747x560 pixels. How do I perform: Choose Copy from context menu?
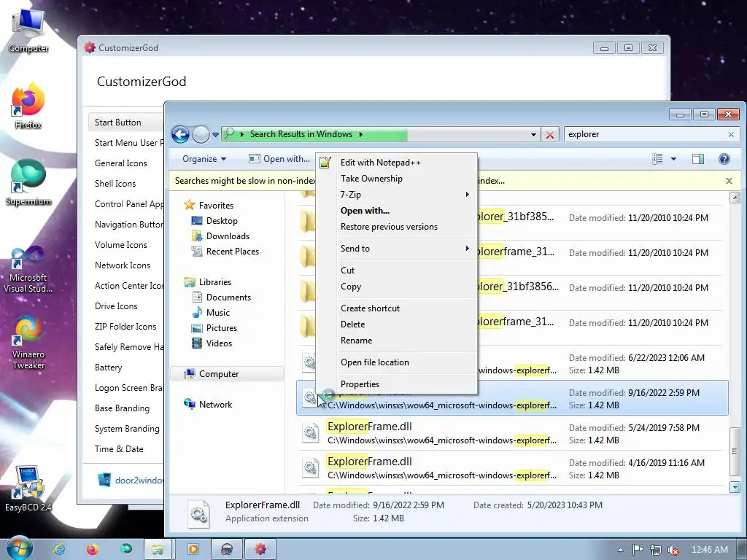(396, 287)
